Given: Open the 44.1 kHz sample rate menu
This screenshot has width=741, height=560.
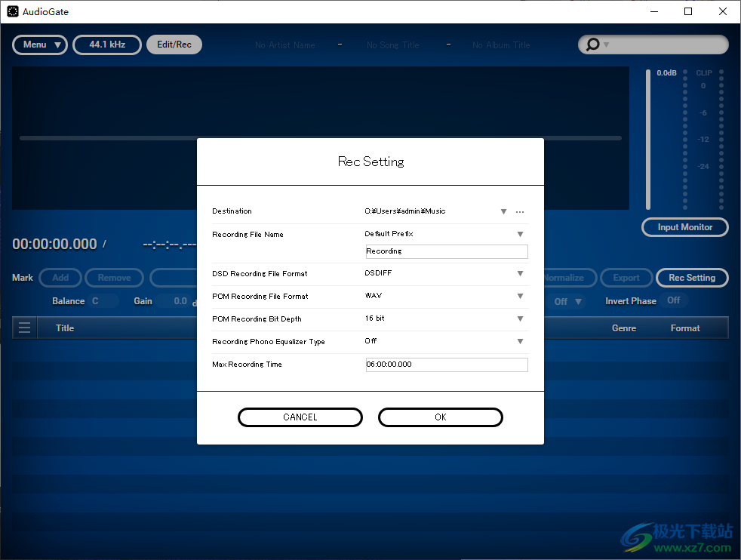Looking at the screenshot, I should point(107,45).
